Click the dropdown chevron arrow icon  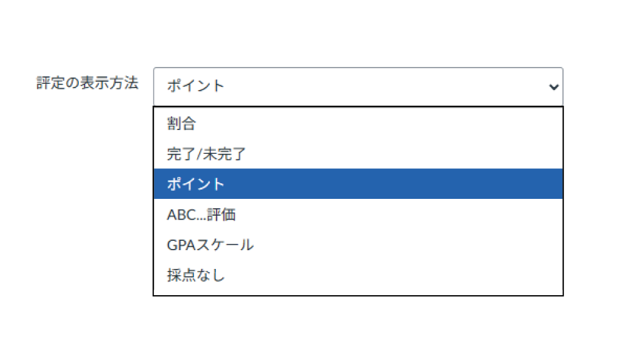pyautogui.click(x=553, y=87)
